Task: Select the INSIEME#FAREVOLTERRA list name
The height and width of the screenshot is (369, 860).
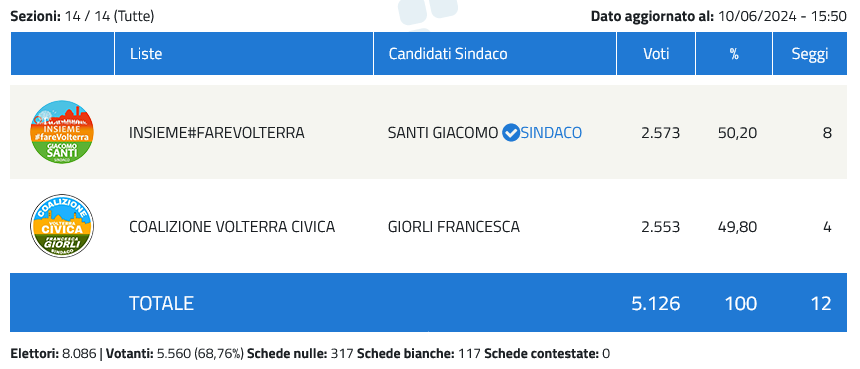Action: pos(217,133)
